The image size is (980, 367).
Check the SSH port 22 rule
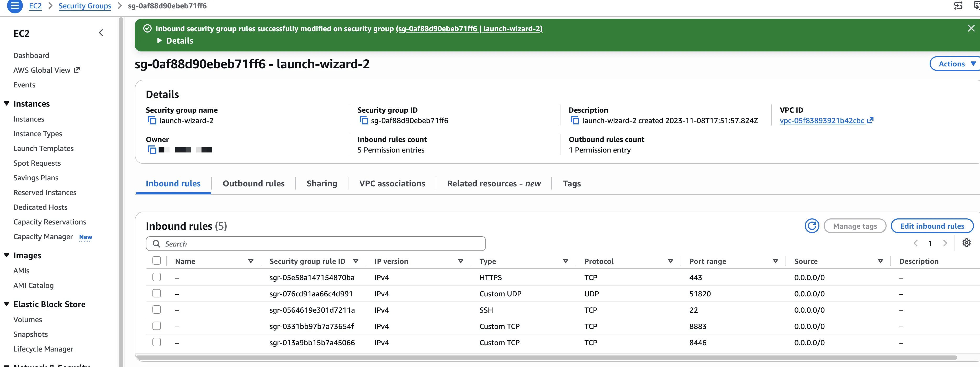pos(156,310)
